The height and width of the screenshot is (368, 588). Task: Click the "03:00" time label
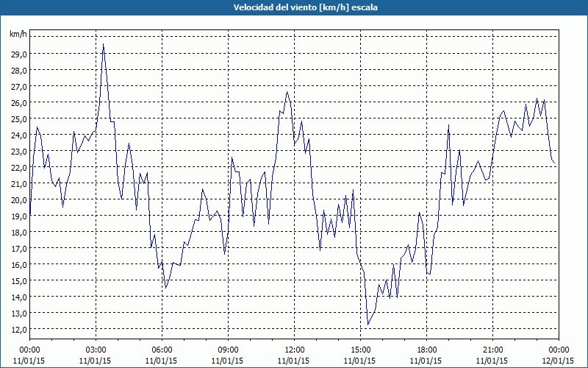click(96, 350)
